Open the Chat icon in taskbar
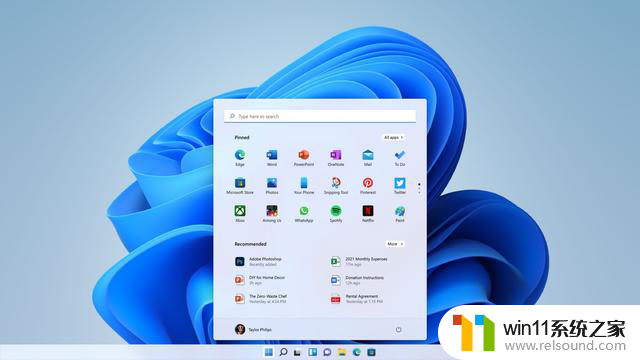Image resolution: width=640 pixels, height=360 pixels. click(327, 352)
